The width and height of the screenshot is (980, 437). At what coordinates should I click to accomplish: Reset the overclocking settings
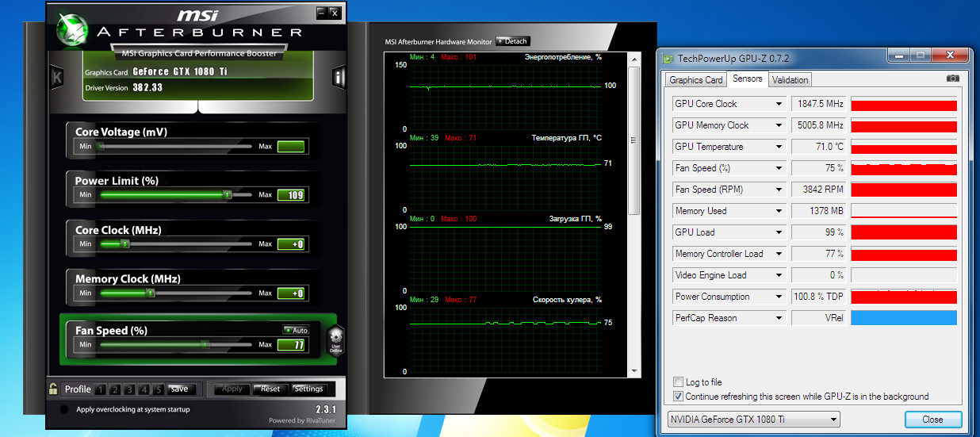(x=270, y=389)
